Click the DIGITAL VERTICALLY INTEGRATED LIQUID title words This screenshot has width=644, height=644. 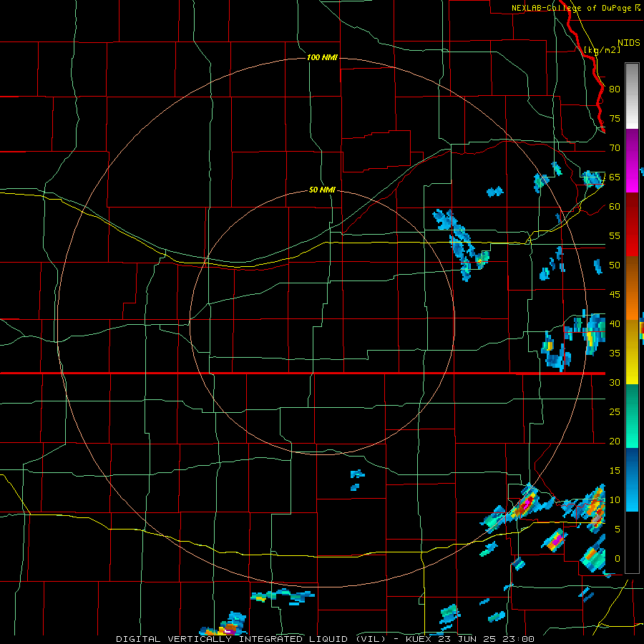[234, 639]
